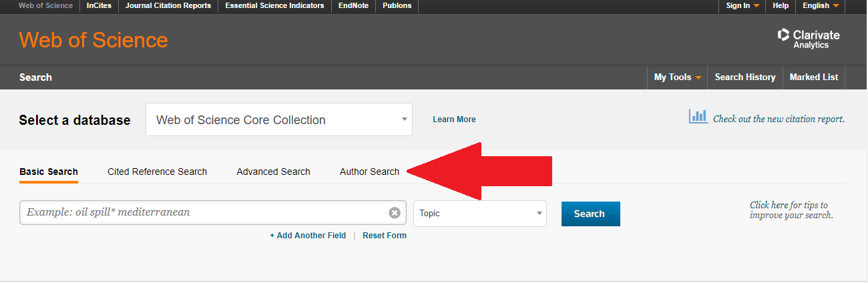
Task: Open the database selection combo box
Action: coord(278,120)
